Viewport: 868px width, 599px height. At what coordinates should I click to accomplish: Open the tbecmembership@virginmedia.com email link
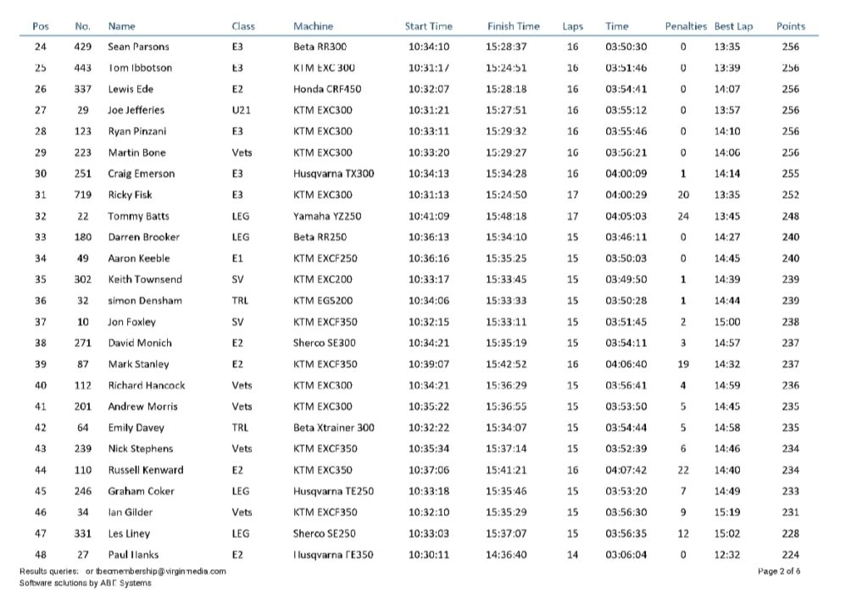[x=161, y=571]
